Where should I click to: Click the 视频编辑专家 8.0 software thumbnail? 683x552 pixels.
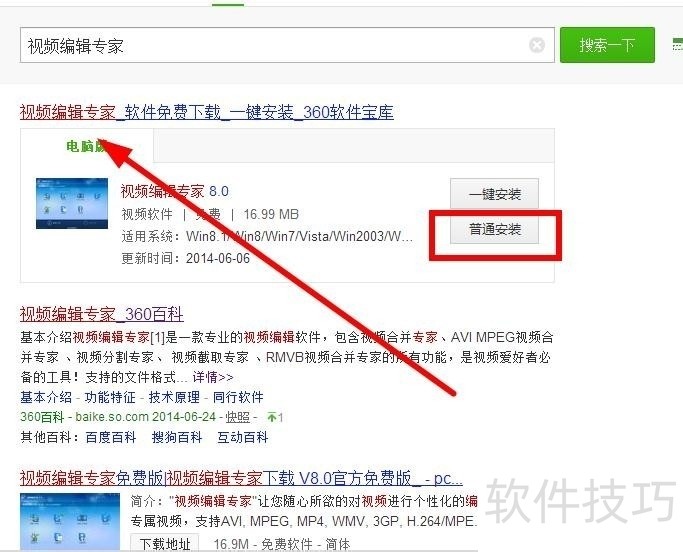(72, 203)
